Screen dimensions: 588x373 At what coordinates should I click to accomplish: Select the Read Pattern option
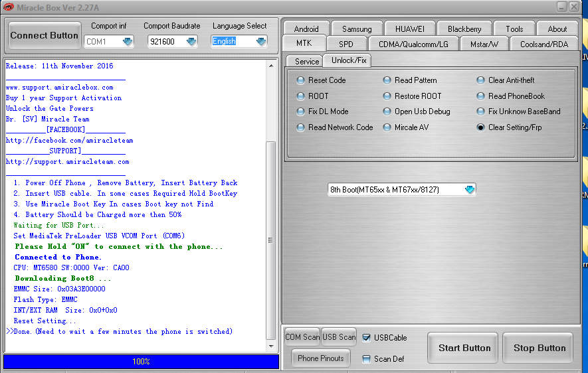pos(387,80)
